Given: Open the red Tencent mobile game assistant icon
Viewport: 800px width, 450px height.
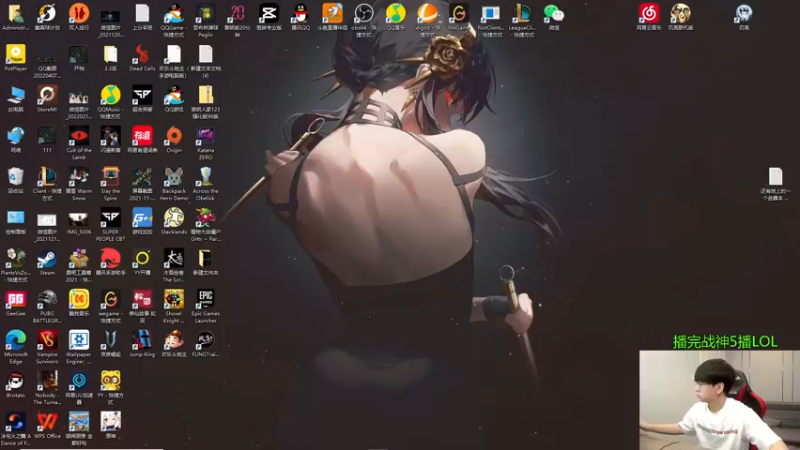Looking at the screenshot, I should coord(110,259).
